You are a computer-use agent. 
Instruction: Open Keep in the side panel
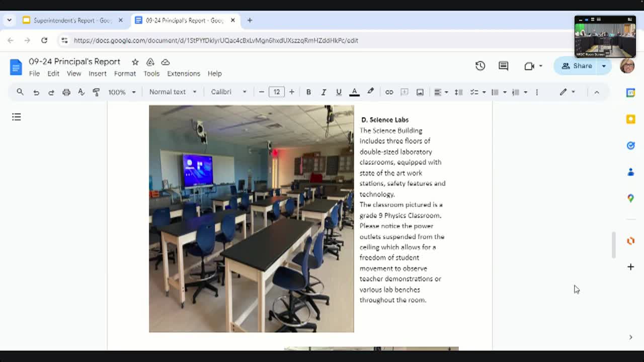(x=630, y=119)
